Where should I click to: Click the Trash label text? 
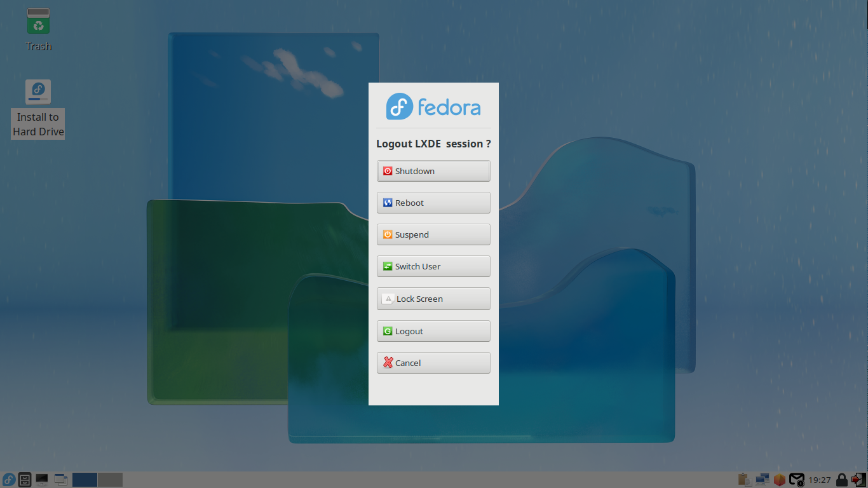[x=38, y=46]
